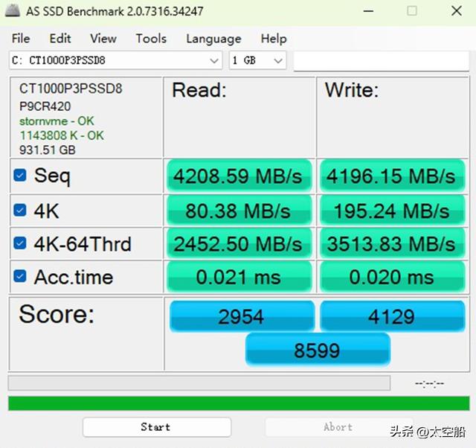476x448 pixels.
Task: Click the 4K write result 195.24 MB/s
Action: pos(392,211)
